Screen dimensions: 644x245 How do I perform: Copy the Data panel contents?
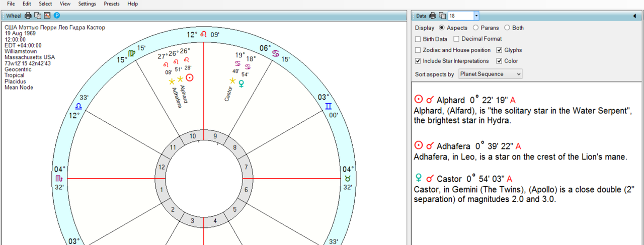(x=442, y=16)
